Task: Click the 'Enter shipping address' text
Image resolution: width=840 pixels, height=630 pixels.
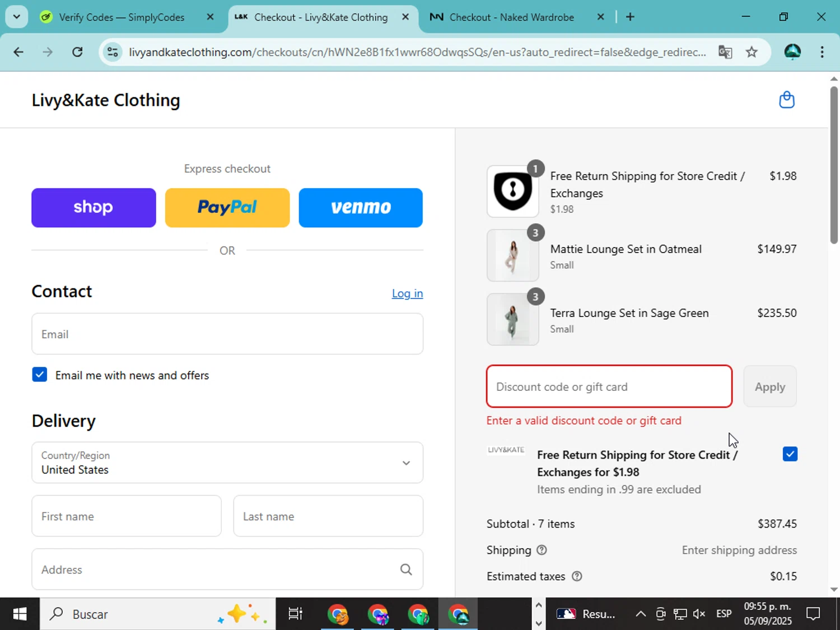Action: [739, 550]
